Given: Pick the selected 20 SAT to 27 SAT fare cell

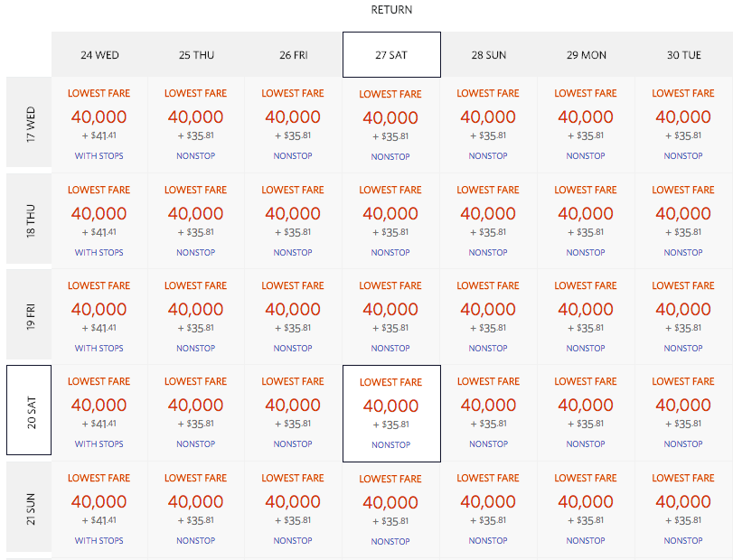Looking at the screenshot, I should pos(391,408).
